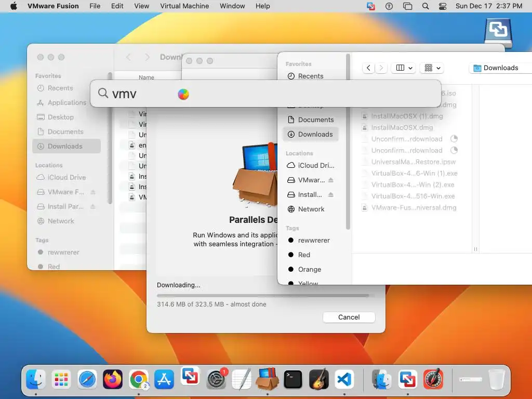
Task: Eject Install Par... in the back Finder sidebar
Action: click(92, 207)
